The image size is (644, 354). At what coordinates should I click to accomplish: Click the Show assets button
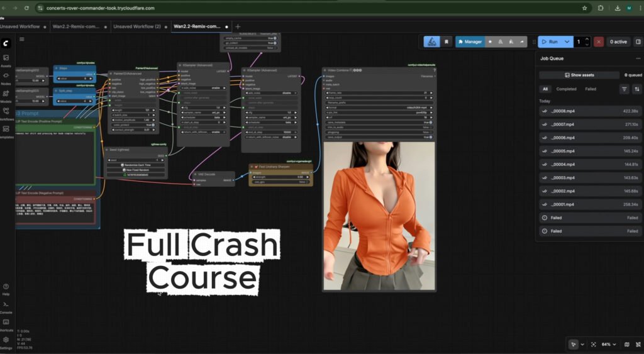click(x=579, y=75)
